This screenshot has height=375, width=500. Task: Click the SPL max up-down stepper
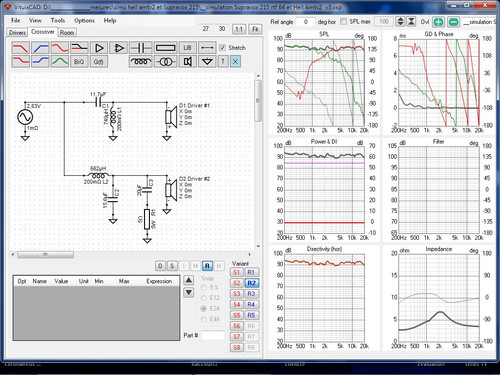(x=400, y=22)
